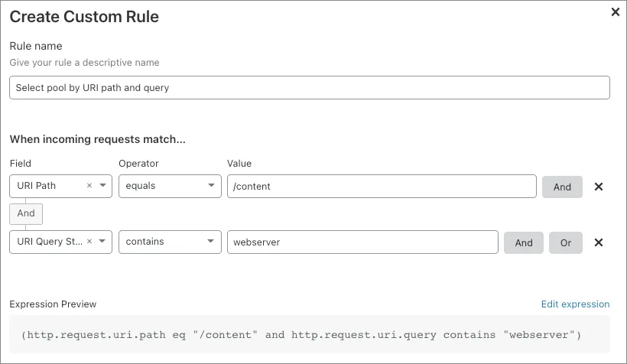Remove the URI Path condition row

tap(599, 187)
